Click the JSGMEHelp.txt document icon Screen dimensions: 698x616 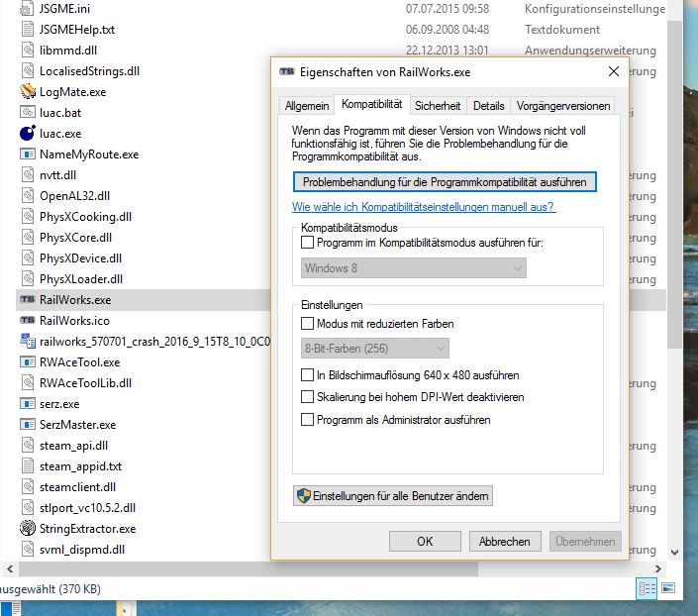[x=27, y=30]
